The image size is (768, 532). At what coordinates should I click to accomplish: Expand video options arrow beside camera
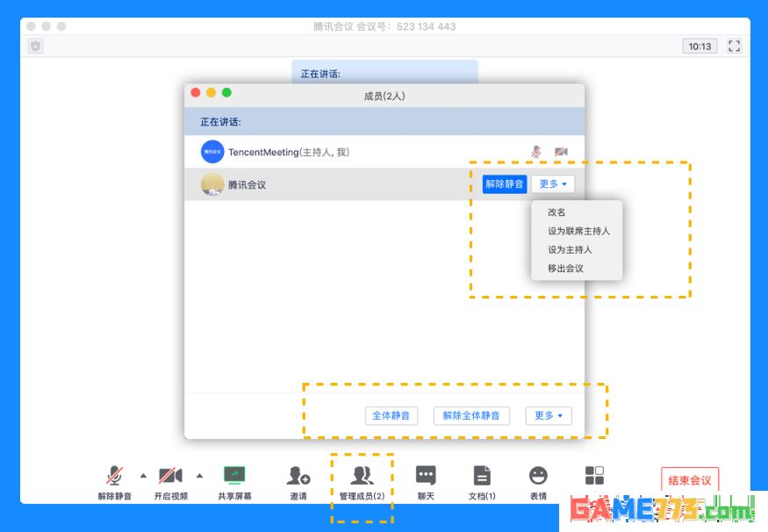(199, 476)
